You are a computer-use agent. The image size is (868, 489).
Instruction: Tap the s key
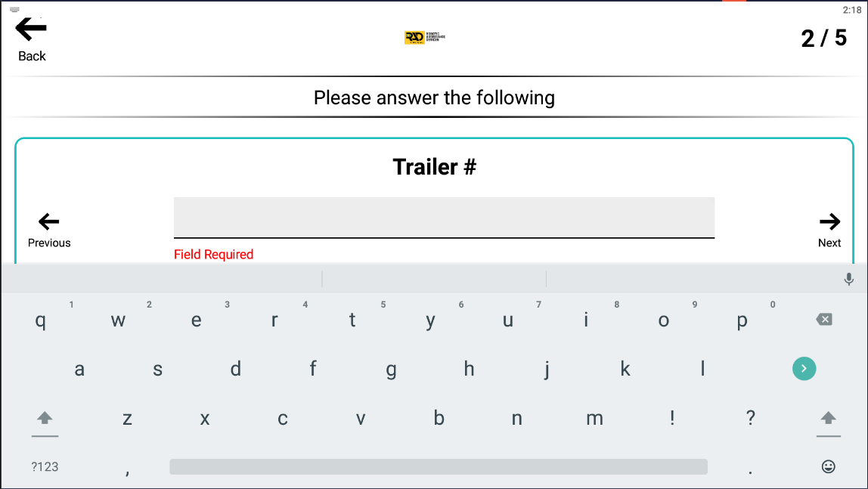pos(158,368)
